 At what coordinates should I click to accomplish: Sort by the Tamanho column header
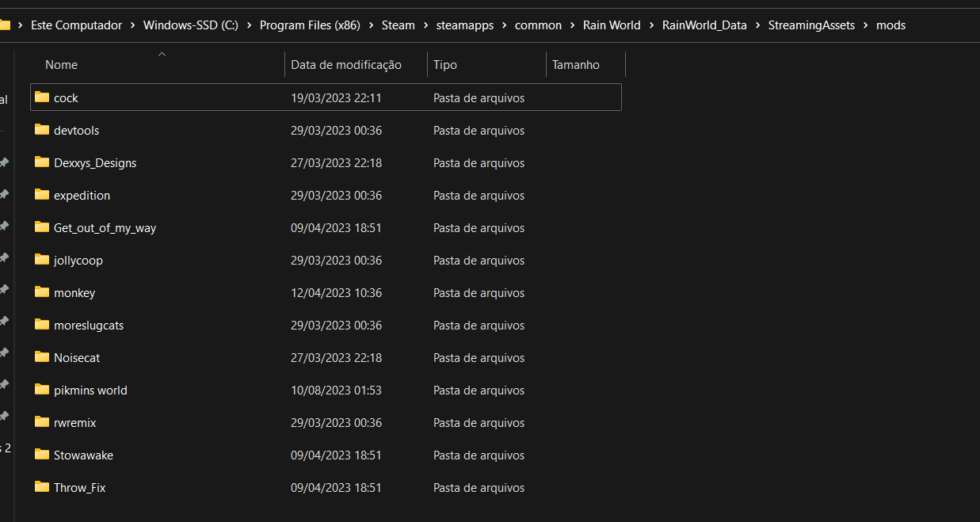[x=585, y=65]
